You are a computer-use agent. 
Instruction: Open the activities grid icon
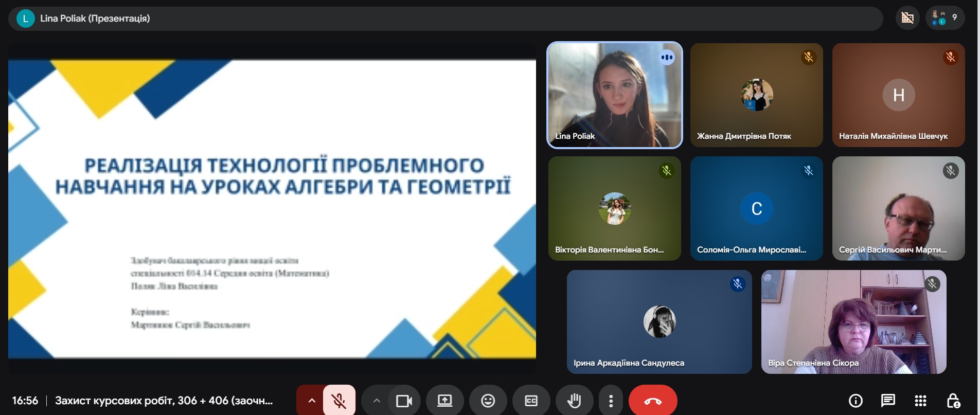(x=920, y=400)
